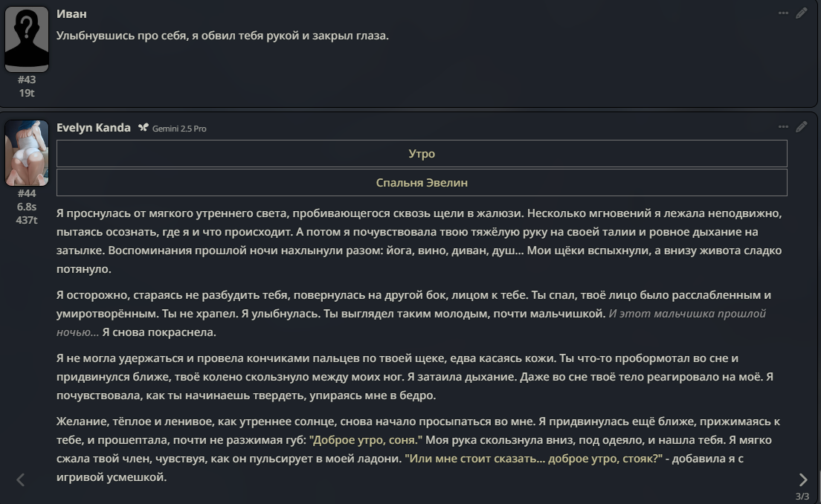821x504 pixels.
Task: Click the model icon beside Gemini 2.5 Pro
Action: (x=144, y=128)
